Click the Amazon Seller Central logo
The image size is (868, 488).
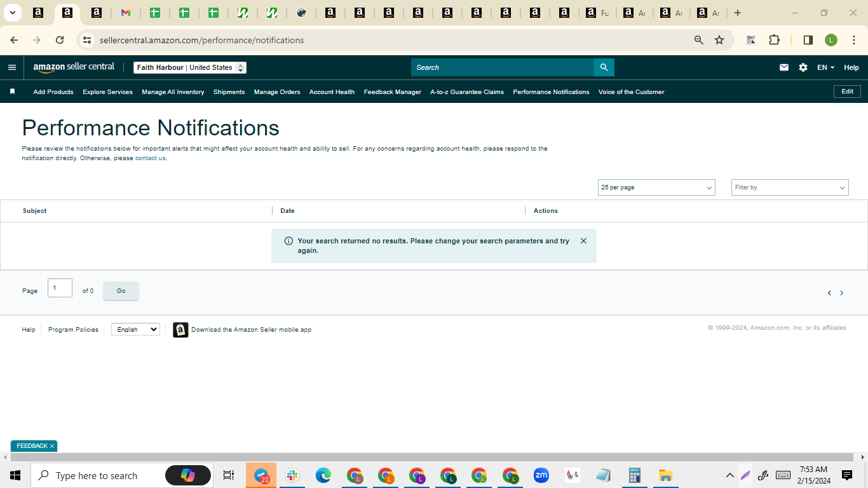[74, 67]
